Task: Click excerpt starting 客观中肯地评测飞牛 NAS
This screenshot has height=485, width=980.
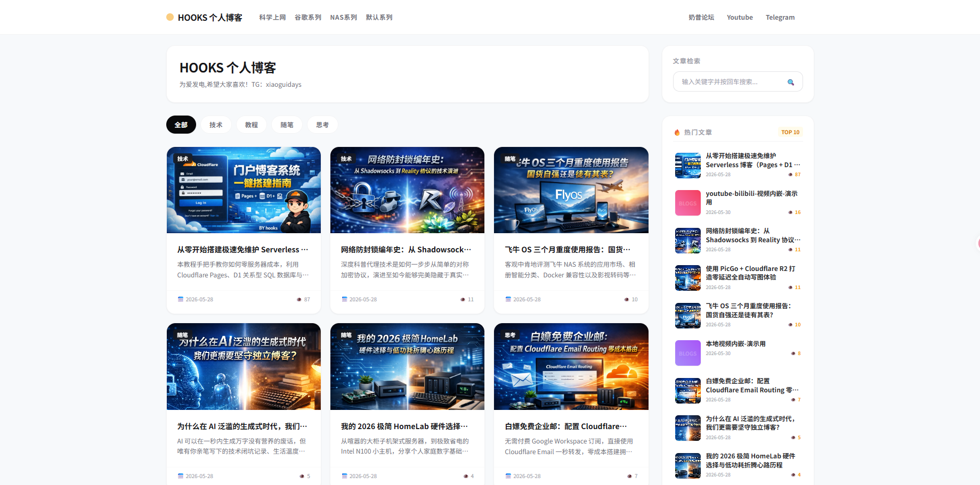Action: pyautogui.click(x=570, y=270)
